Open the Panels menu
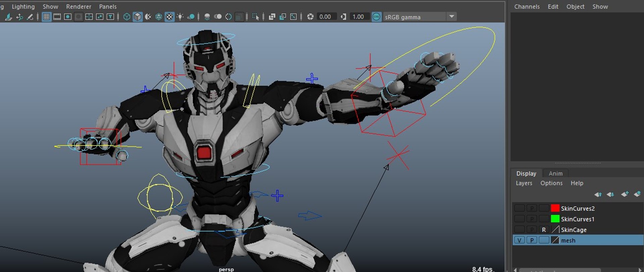The width and height of the screenshot is (644, 272). coord(108,6)
